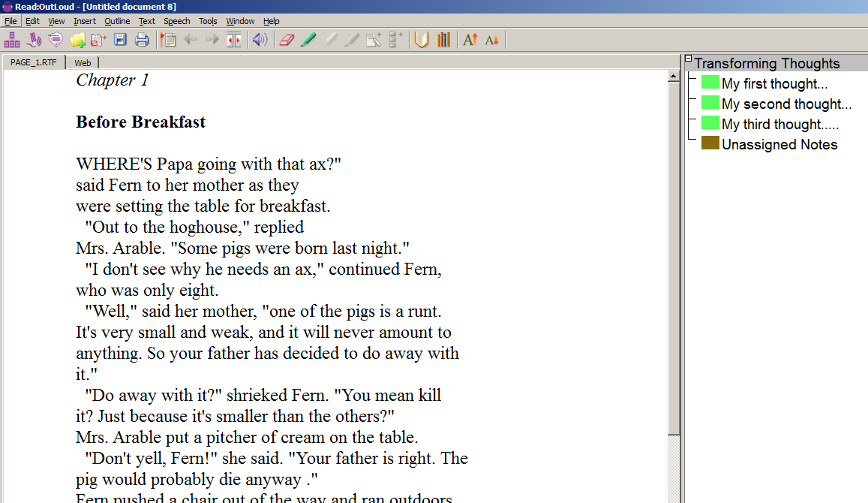Click the purple speech bubble toolbar icon
The height and width of the screenshot is (503, 868).
(56, 40)
